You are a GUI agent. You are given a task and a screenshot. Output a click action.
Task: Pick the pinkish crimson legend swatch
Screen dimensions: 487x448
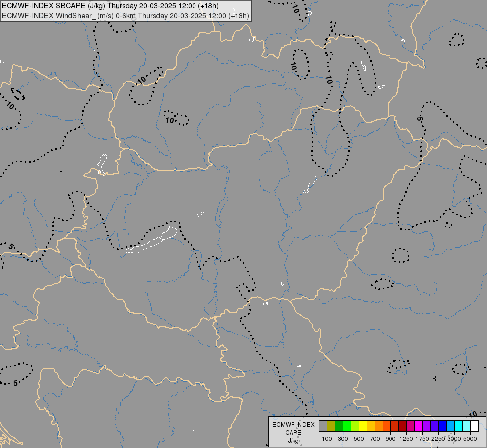point(410,426)
